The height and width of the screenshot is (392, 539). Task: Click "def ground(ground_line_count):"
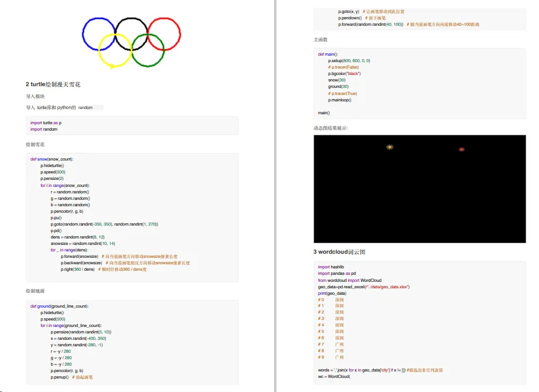(59, 306)
